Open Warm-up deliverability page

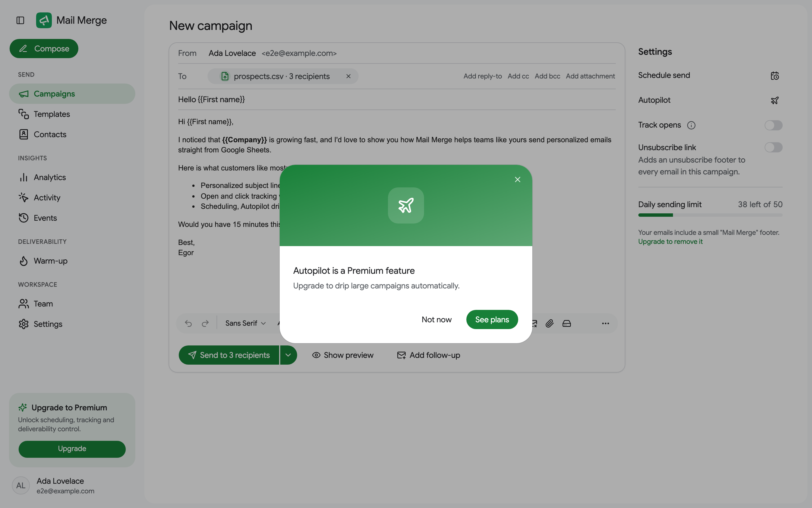pyautogui.click(x=72, y=261)
